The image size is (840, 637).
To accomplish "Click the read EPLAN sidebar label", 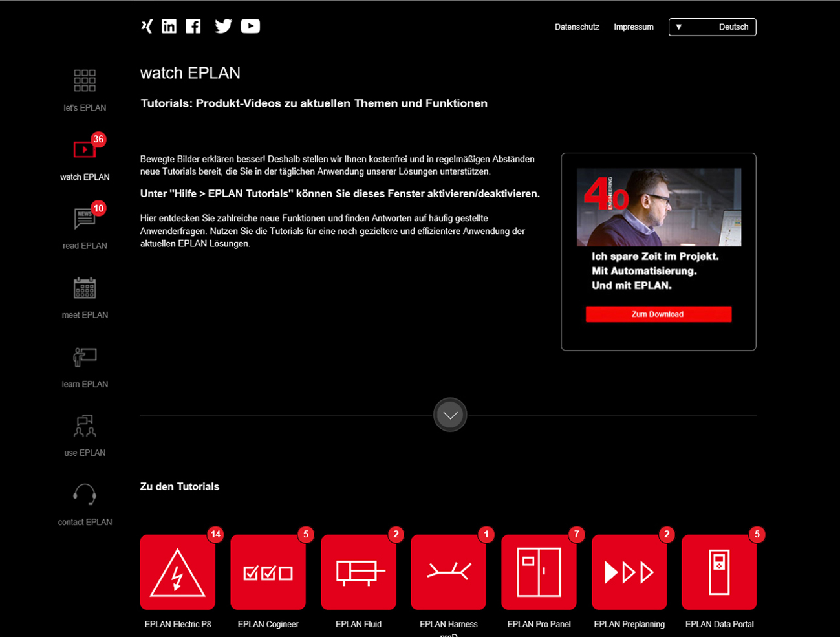I will point(85,246).
